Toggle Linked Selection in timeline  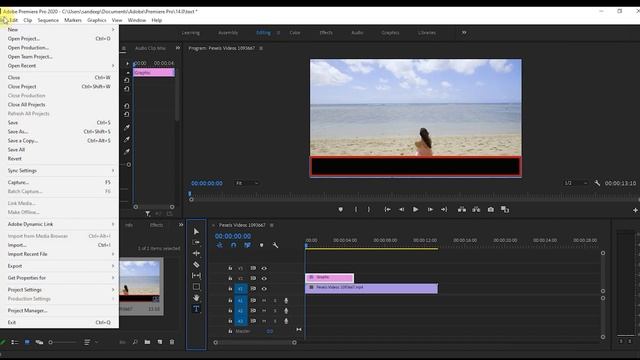point(247,245)
